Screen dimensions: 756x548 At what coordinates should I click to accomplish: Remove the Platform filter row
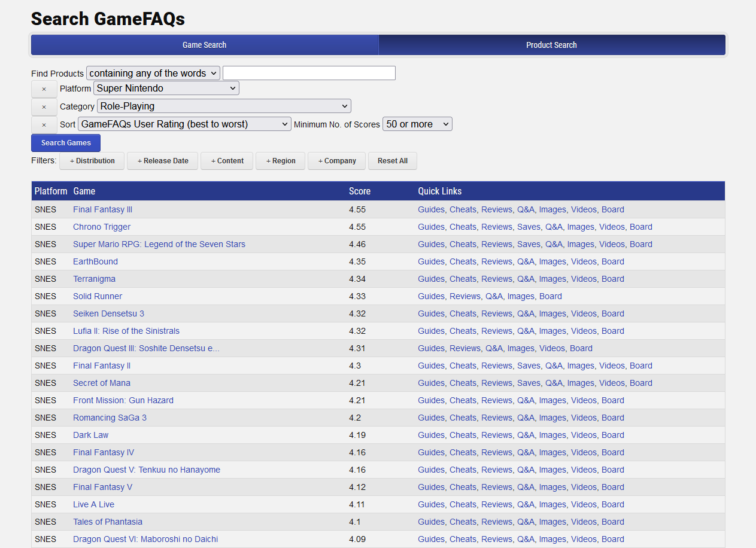44,89
